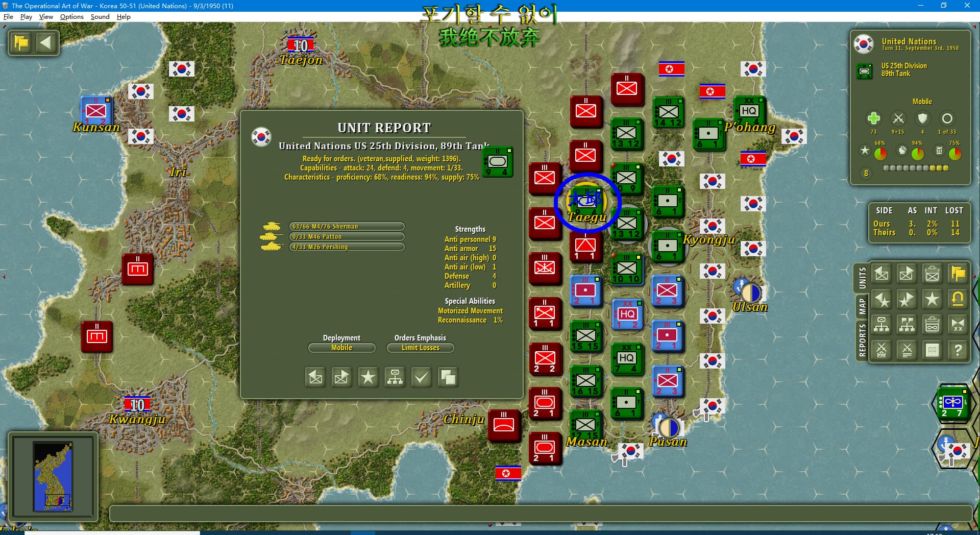Click the bowtie XX division icon
Viewport: 980px width, 535px height.
tap(958, 325)
